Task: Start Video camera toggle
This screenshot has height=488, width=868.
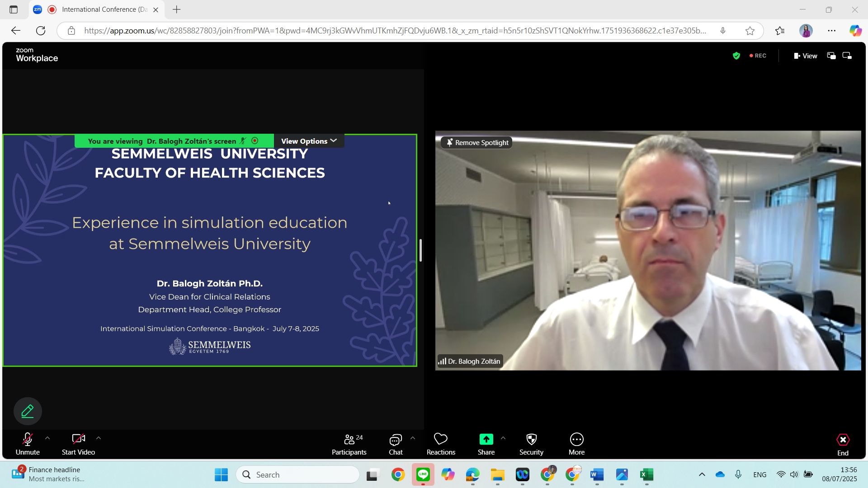Action: coord(78,444)
